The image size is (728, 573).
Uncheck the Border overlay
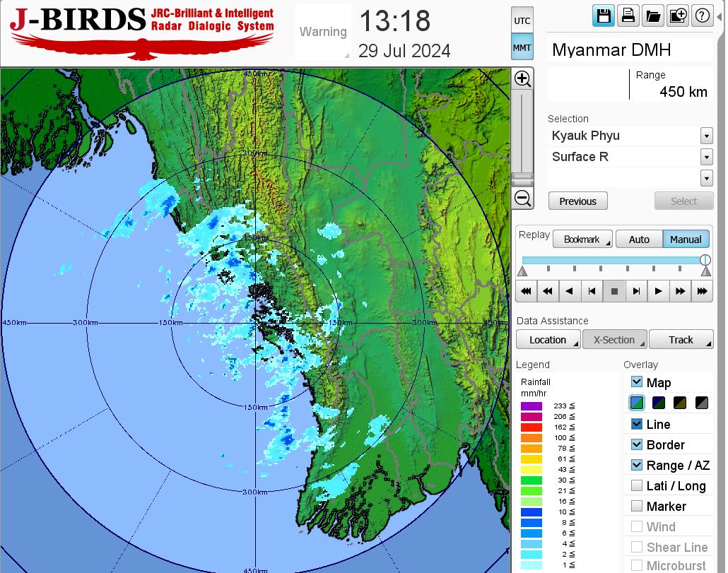tap(637, 444)
